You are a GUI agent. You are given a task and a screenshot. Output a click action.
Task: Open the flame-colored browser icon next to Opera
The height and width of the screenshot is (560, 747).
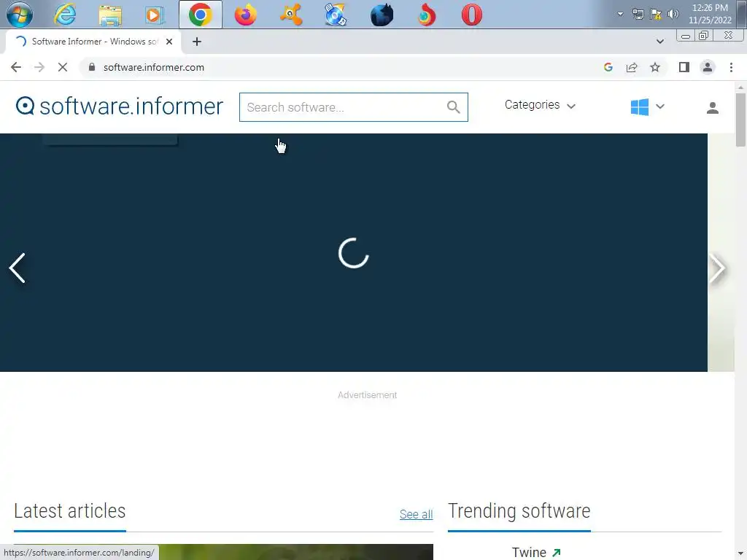[426, 15]
